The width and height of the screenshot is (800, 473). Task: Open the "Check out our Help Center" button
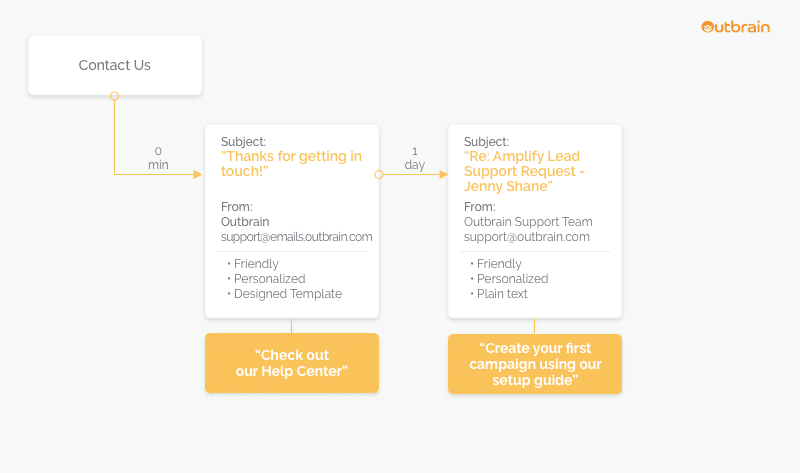(x=292, y=363)
